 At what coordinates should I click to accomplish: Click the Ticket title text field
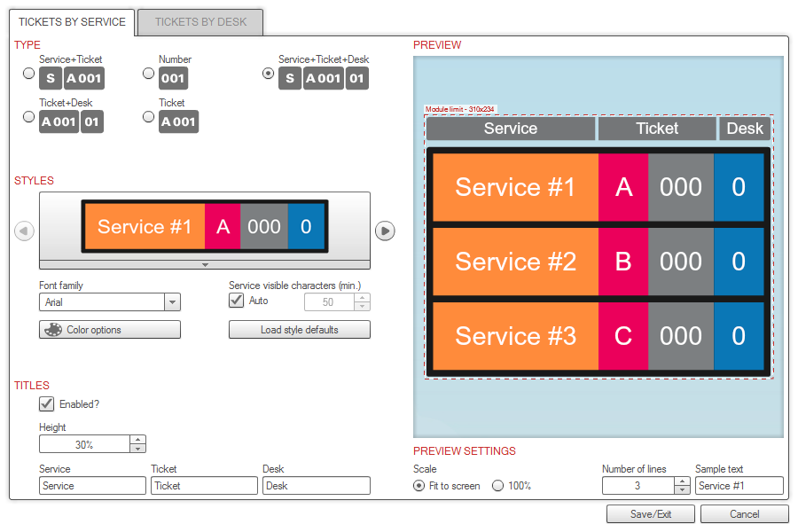point(204,486)
